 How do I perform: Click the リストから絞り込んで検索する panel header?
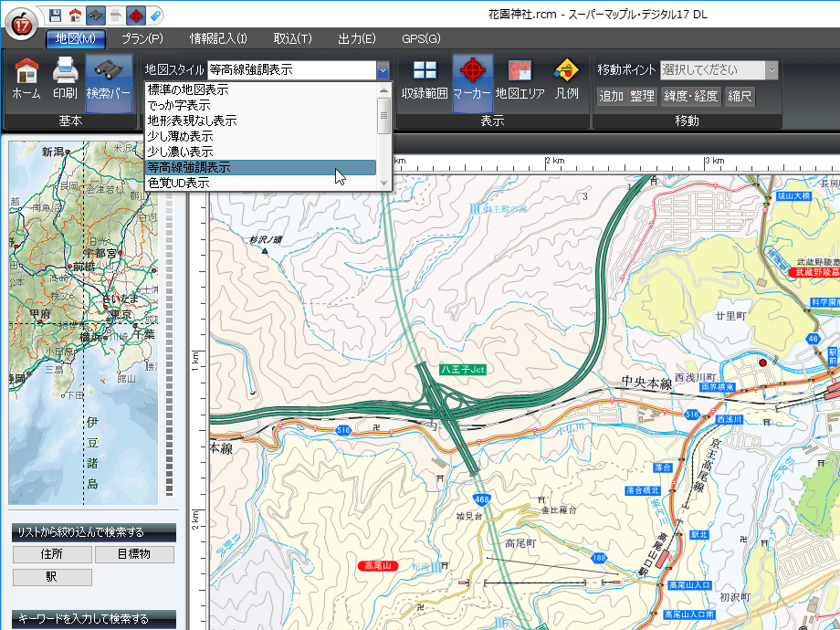(94, 532)
